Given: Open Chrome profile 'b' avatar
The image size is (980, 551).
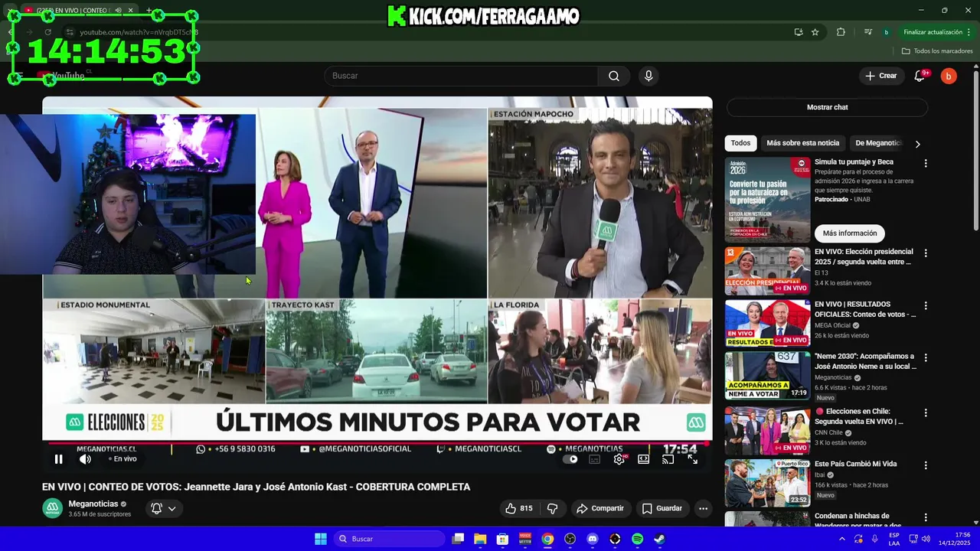Looking at the screenshot, I should (x=886, y=32).
